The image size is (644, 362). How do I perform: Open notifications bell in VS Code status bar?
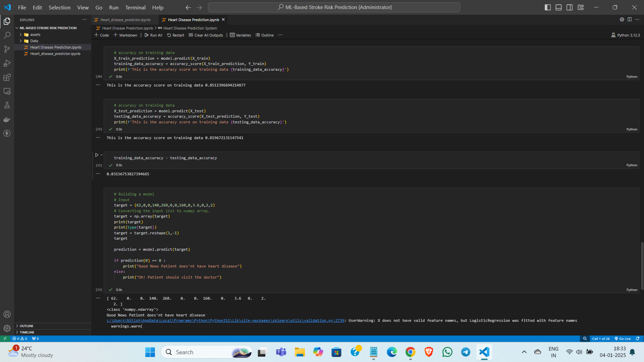pos(638,339)
